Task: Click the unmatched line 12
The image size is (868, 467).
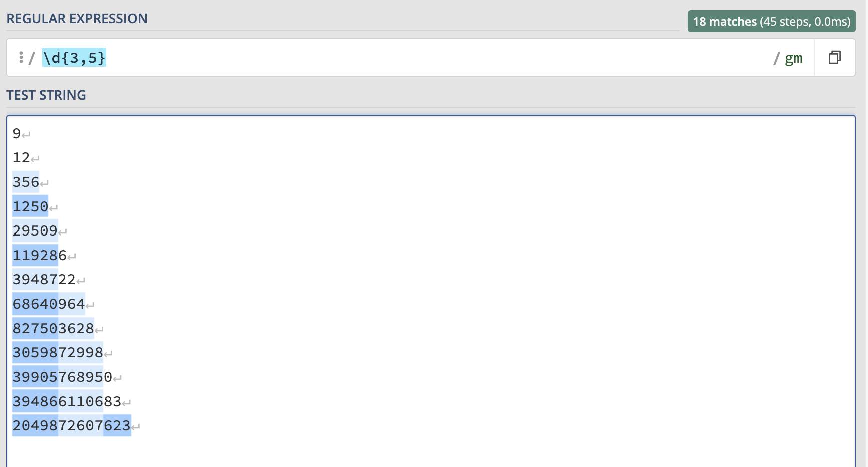Action: pyautogui.click(x=21, y=158)
